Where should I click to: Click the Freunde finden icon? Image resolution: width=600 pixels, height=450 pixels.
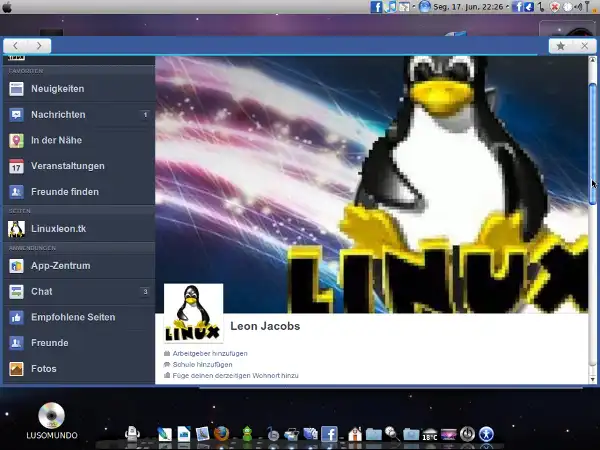[16, 192]
